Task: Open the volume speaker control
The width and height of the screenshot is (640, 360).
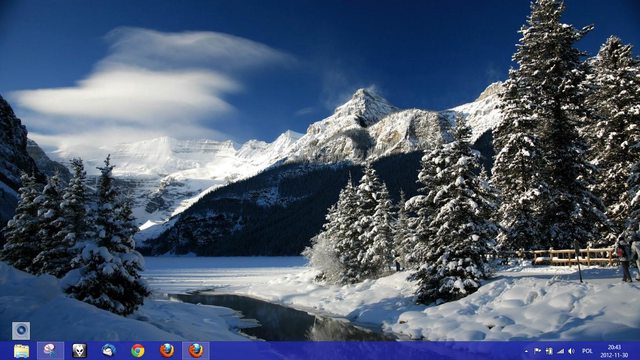Action: 571,351
